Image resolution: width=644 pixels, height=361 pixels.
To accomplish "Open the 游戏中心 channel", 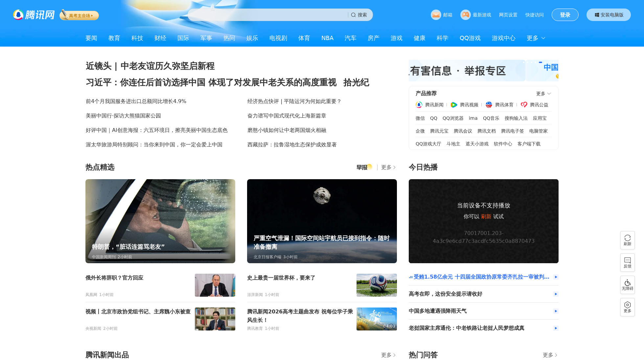I will (x=503, y=38).
